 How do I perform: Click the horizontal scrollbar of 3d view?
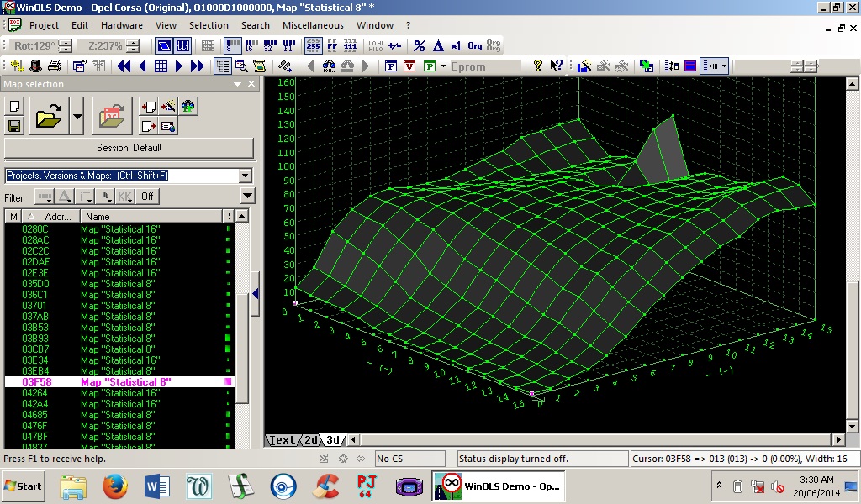[596, 439]
